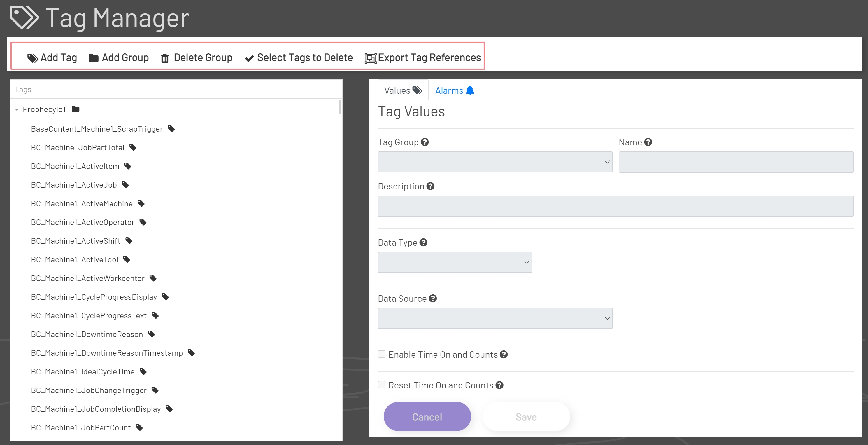Collapse the ProphecyIoT tree node
Image resolution: width=868 pixels, height=445 pixels.
[17, 109]
